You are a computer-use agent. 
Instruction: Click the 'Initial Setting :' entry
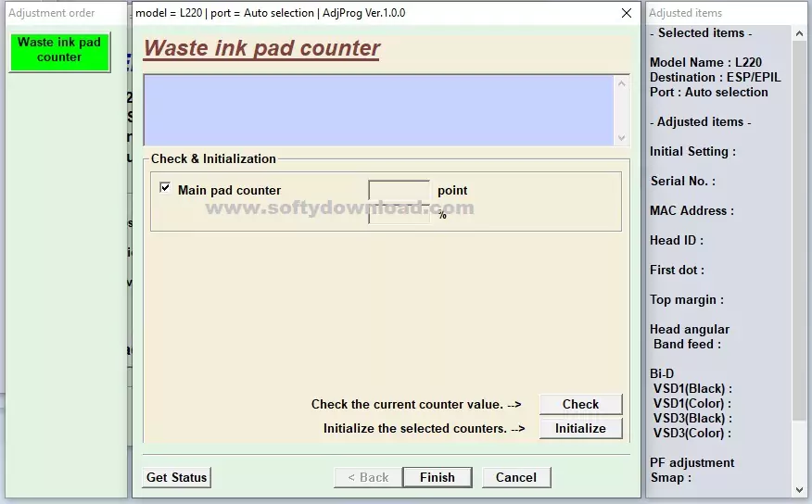click(x=693, y=152)
